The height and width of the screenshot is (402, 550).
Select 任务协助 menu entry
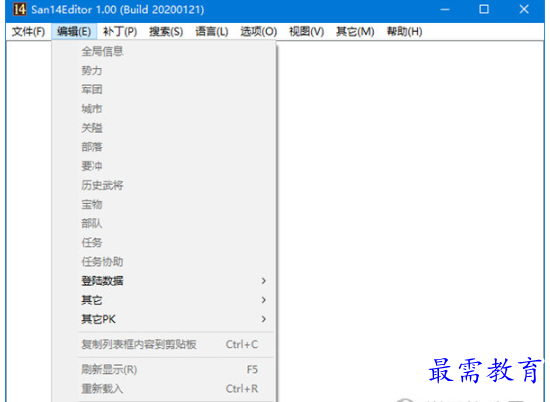point(164,261)
